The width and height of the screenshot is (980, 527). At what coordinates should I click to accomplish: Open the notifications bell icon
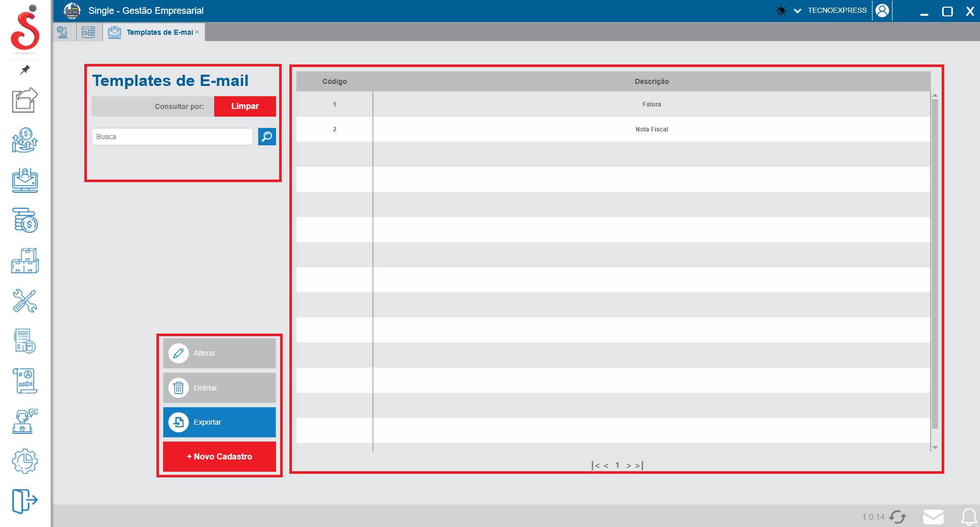(969, 516)
